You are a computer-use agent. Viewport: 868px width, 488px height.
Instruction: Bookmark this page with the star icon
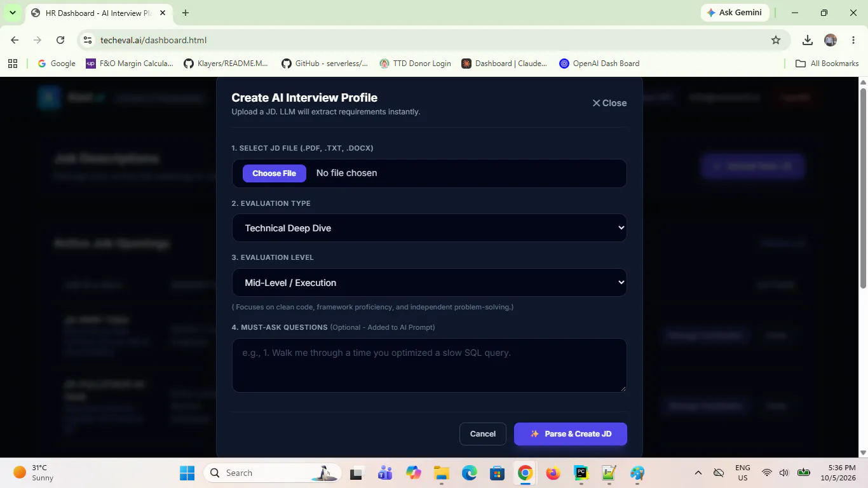point(776,40)
